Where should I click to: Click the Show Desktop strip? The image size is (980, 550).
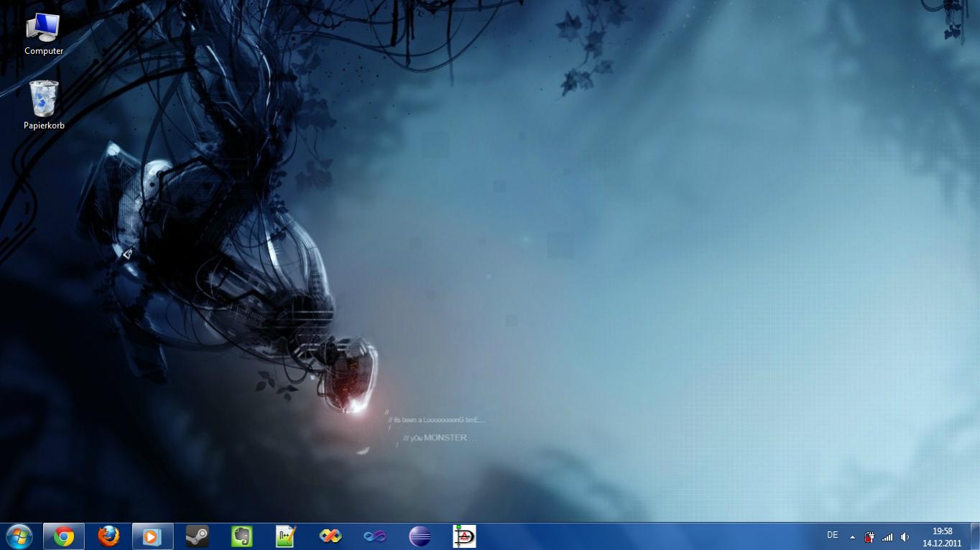pos(975,536)
